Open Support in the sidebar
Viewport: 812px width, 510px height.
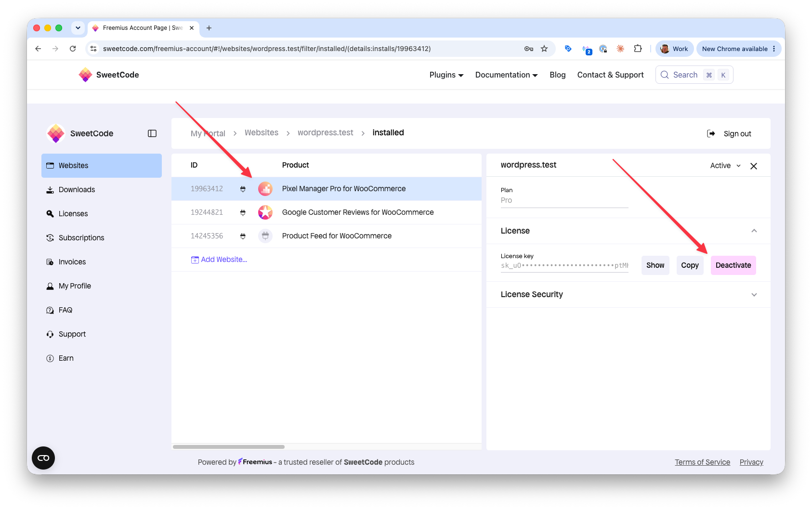click(x=102, y=334)
